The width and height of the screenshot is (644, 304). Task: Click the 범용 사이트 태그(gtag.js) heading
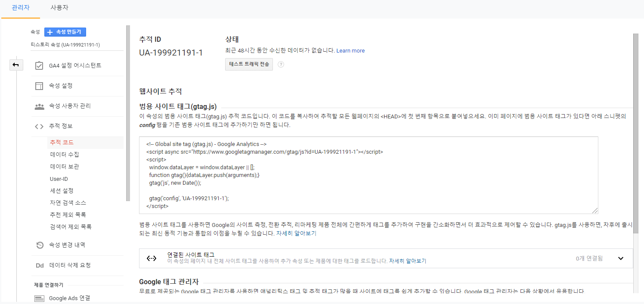pyautogui.click(x=178, y=106)
